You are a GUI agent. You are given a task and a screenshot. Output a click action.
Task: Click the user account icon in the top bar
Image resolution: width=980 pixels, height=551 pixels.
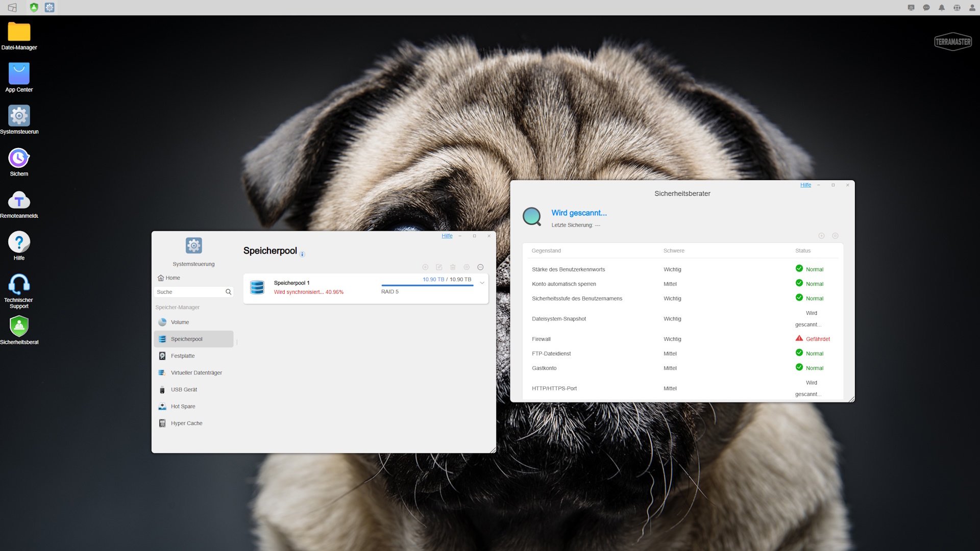(972, 8)
